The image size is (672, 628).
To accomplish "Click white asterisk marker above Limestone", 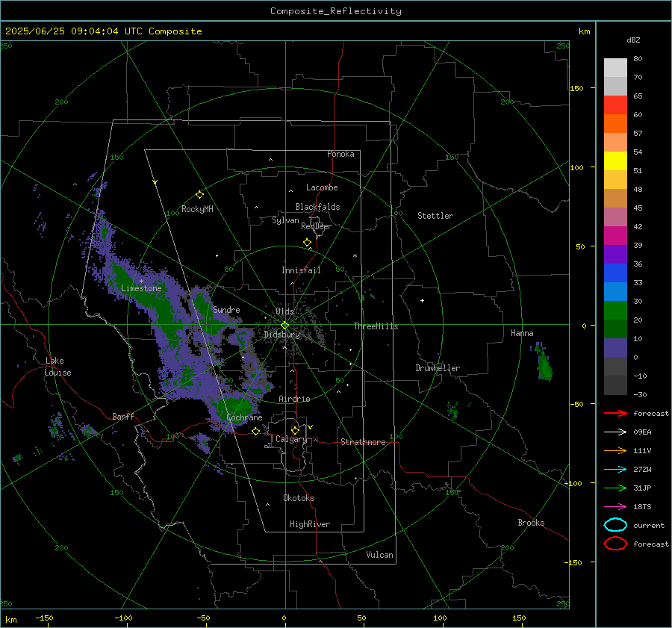I will click(141, 282).
